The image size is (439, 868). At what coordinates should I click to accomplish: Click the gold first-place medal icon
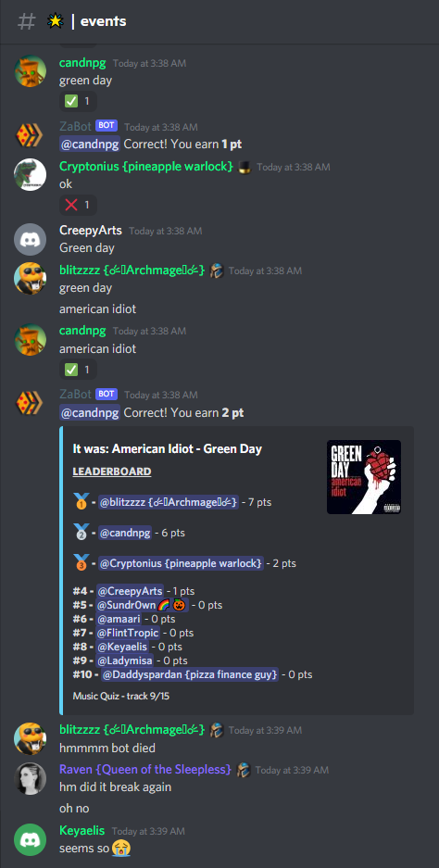coord(81,503)
